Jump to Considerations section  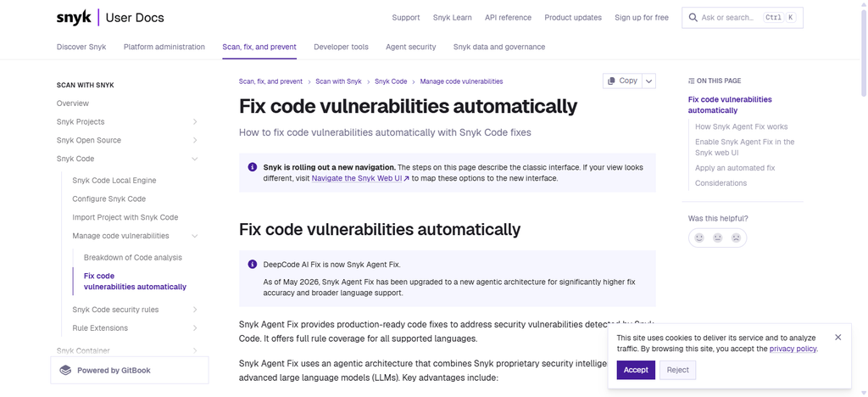tap(721, 183)
